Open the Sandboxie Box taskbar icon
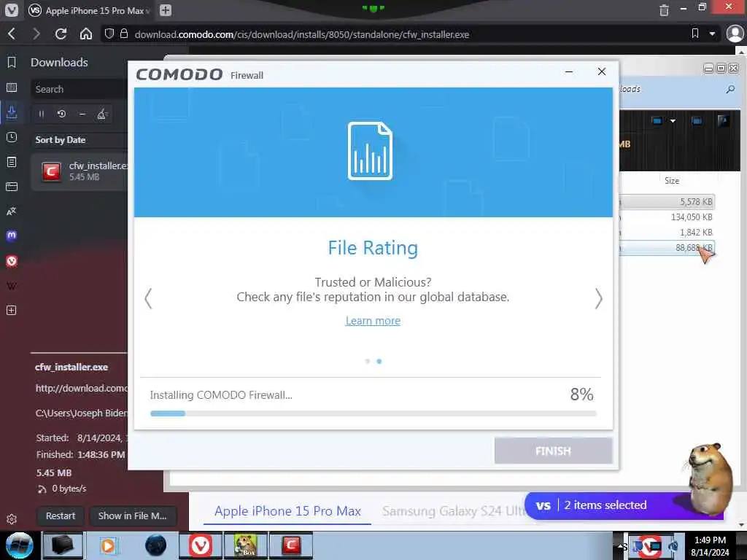Viewport: 747px width, 560px height. point(246,545)
